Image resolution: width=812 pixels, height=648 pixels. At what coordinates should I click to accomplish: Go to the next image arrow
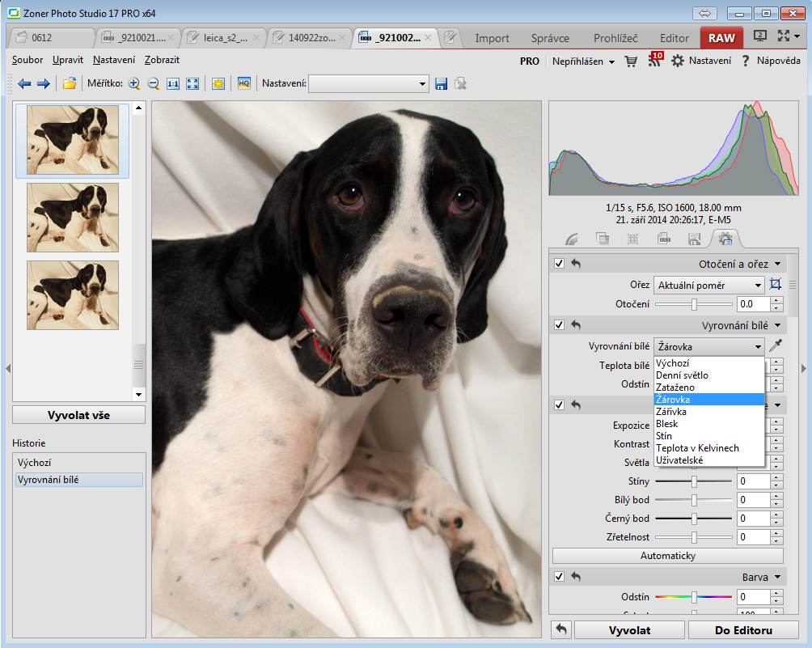pos(44,83)
